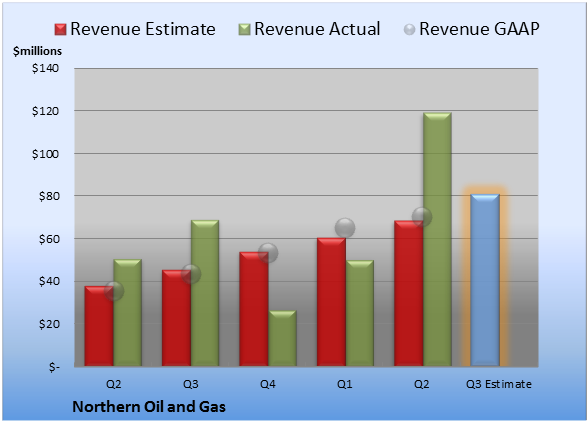The width and height of the screenshot is (588, 422).
Task: Click the '$20' y-axis value
Action: tap(49, 324)
